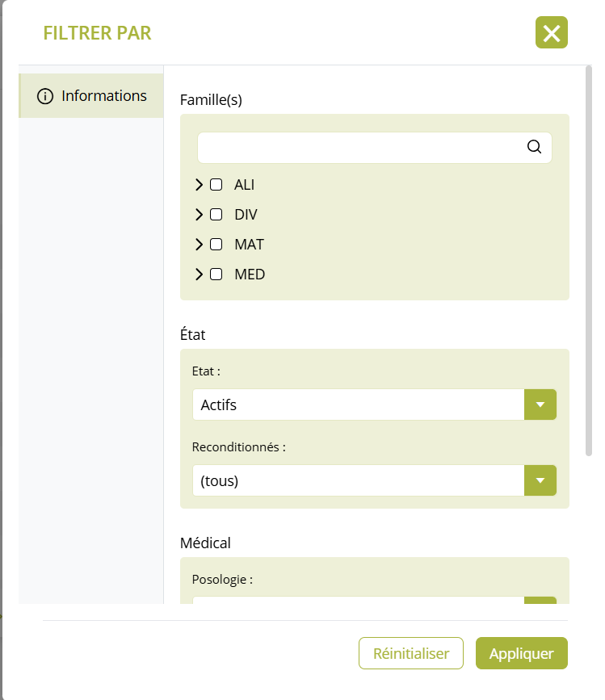Check the DIV family checkbox
Screen dimensions: 605x700
click(216, 215)
